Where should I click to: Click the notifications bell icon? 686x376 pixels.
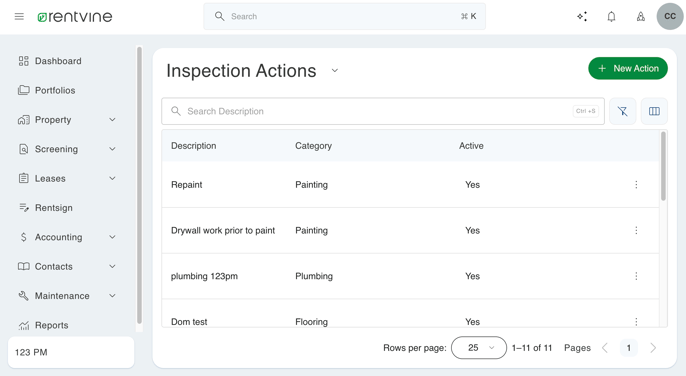pyautogui.click(x=611, y=17)
